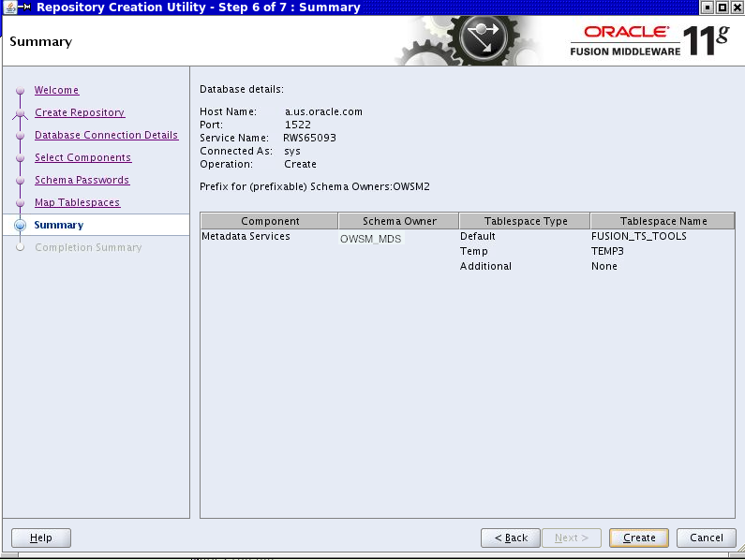Click the Component column header
The image size is (745, 560).
pyautogui.click(x=269, y=221)
